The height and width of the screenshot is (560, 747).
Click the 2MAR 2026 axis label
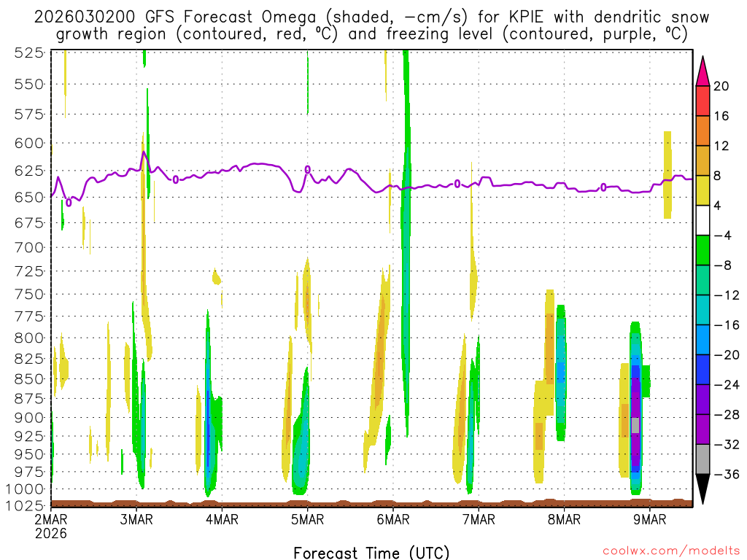(51, 526)
